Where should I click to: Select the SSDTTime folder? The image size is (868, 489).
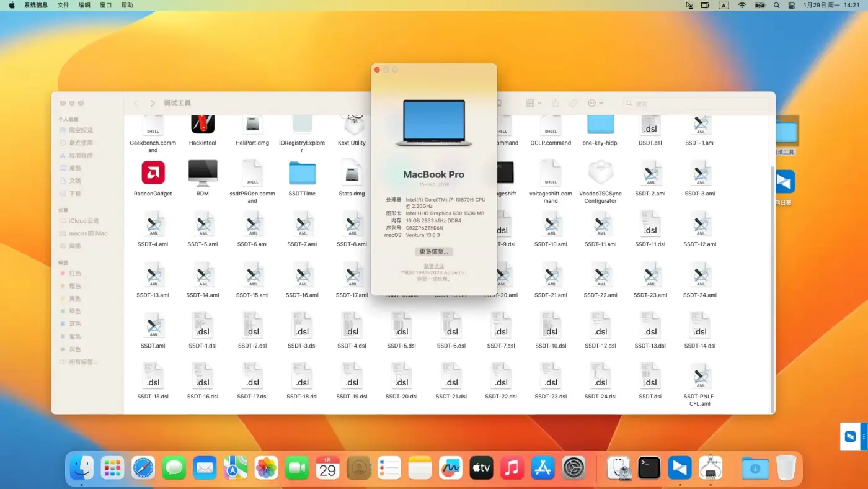pyautogui.click(x=302, y=173)
